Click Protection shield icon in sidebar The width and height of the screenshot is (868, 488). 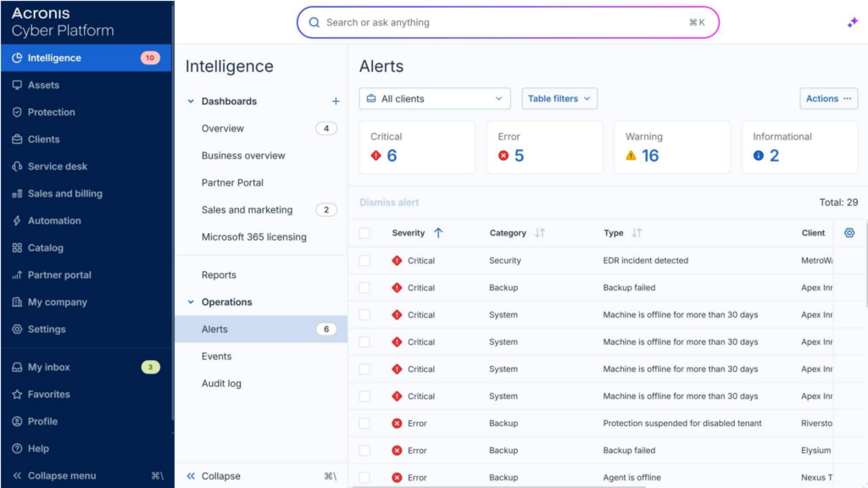click(x=17, y=112)
